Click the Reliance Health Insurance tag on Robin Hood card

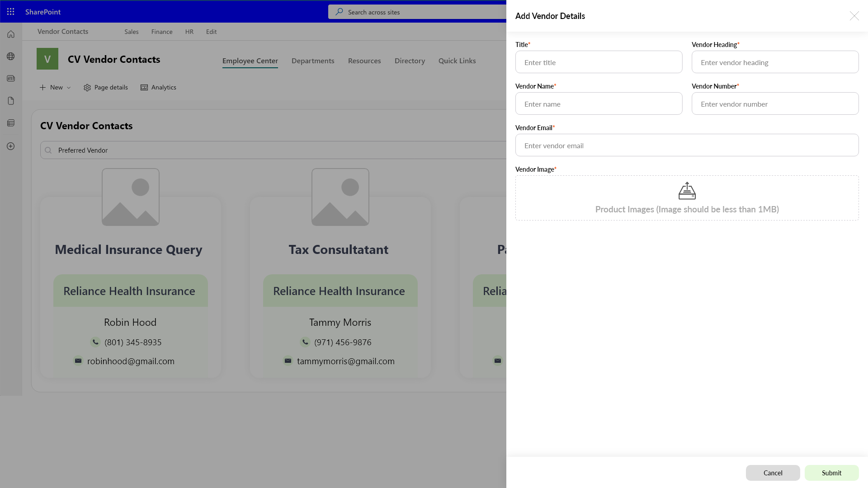tap(129, 291)
